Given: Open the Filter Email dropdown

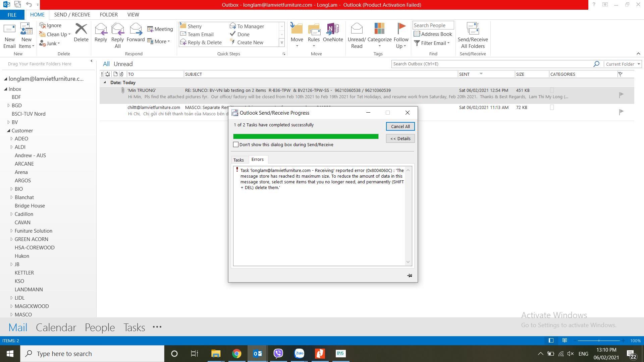Looking at the screenshot, I should (x=432, y=43).
